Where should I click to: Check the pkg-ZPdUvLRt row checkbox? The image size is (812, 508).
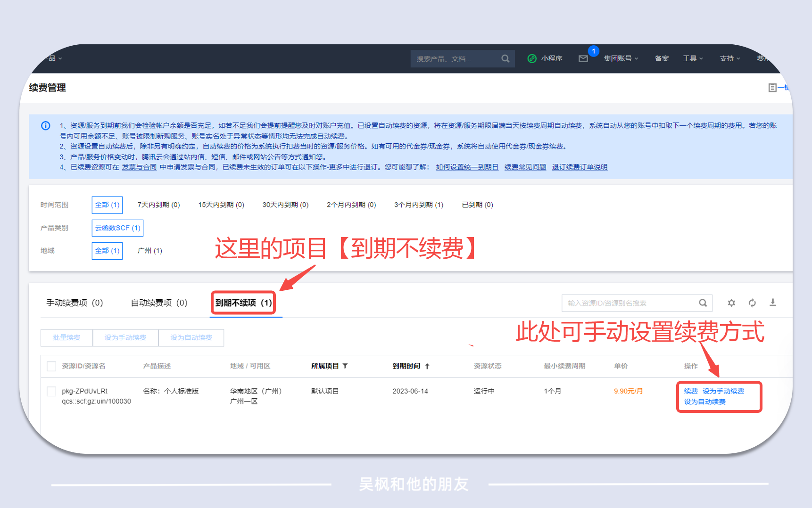pyautogui.click(x=52, y=391)
